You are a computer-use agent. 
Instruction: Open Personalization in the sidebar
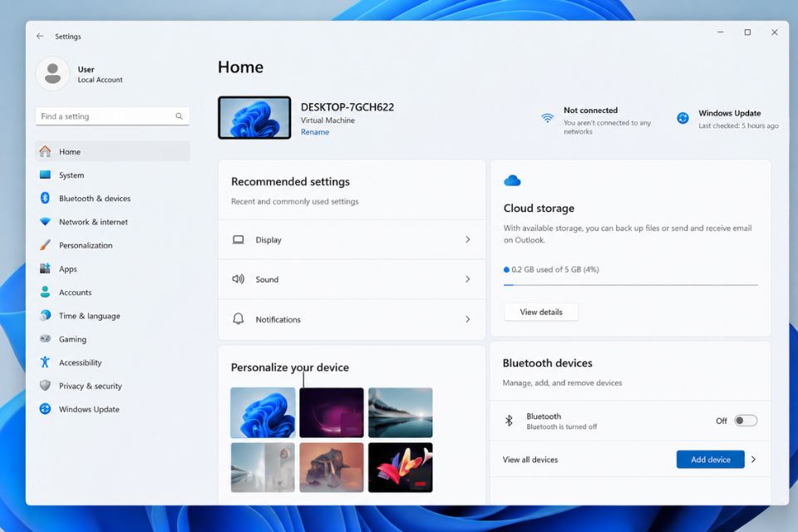pyautogui.click(x=112, y=245)
